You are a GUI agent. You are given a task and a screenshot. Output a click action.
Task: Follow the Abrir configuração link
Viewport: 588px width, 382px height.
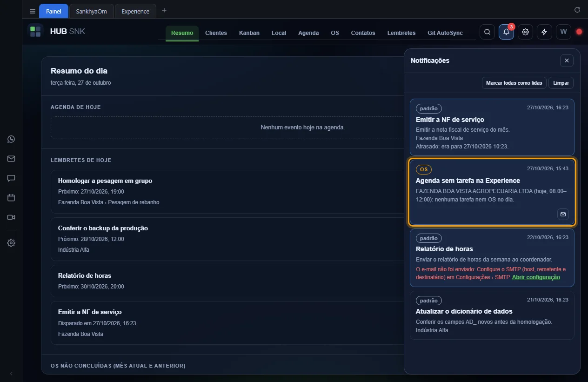[x=536, y=277]
